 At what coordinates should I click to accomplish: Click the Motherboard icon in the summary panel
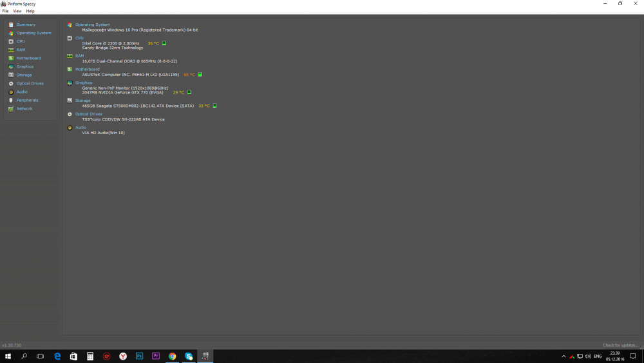[x=70, y=69]
